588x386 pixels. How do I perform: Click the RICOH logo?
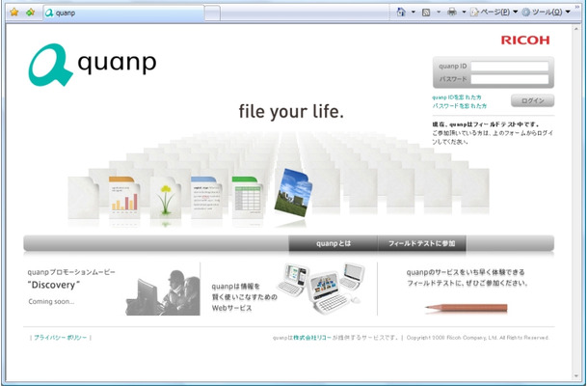tap(525, 41)
